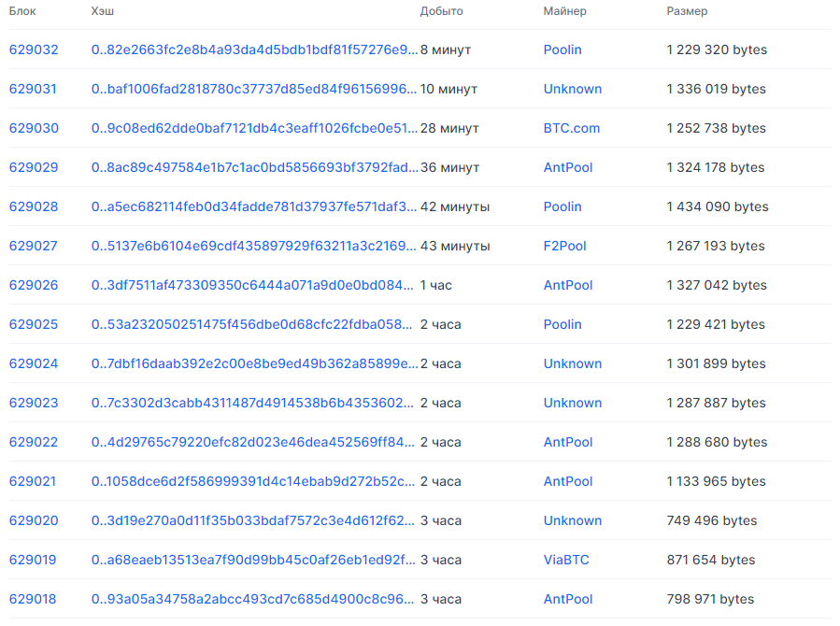
Task: Select mined time 1 час
Action: coord(436,285)
